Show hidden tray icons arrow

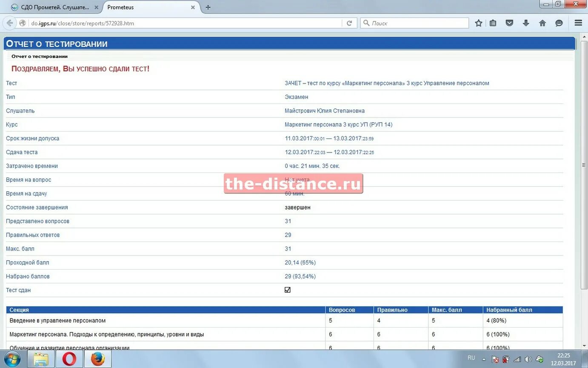(x=484, y=359)
